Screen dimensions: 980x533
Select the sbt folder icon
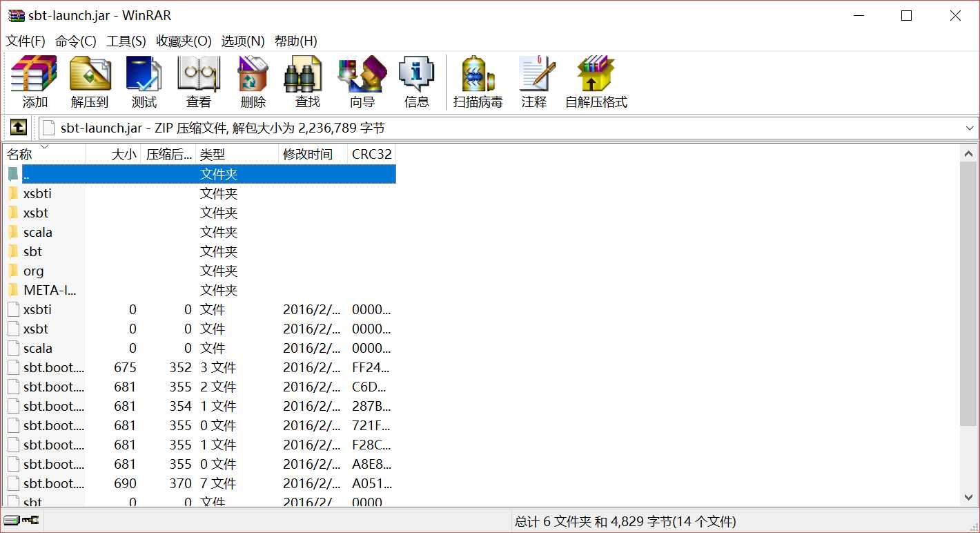[x=14, y=251]
